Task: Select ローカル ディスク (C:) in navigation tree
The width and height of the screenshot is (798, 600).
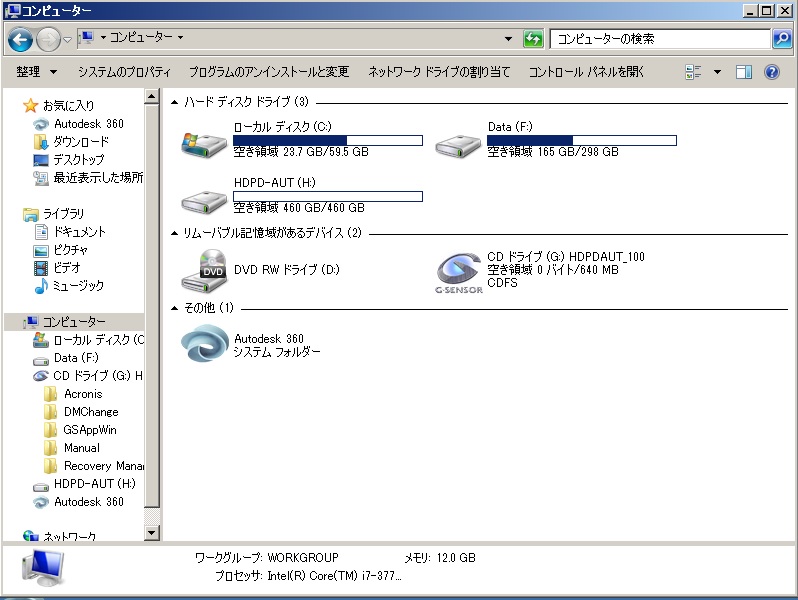Action: click(89, 340)
